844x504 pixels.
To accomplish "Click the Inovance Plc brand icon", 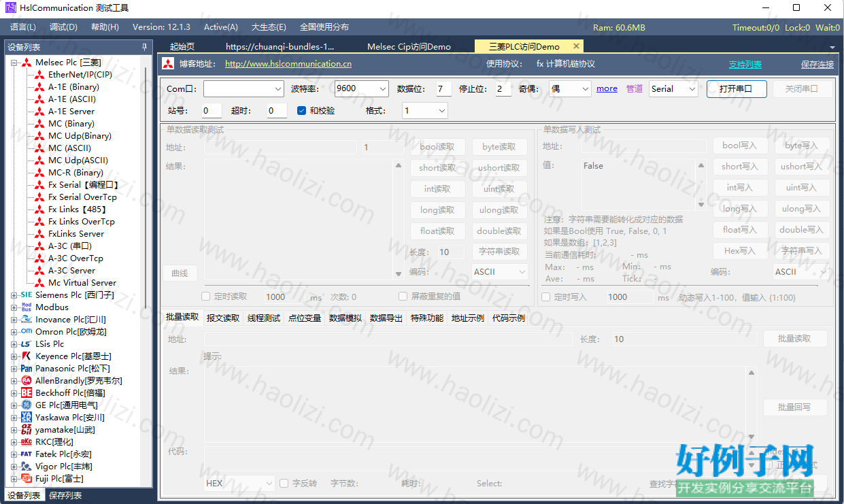I will pos(27,320).
